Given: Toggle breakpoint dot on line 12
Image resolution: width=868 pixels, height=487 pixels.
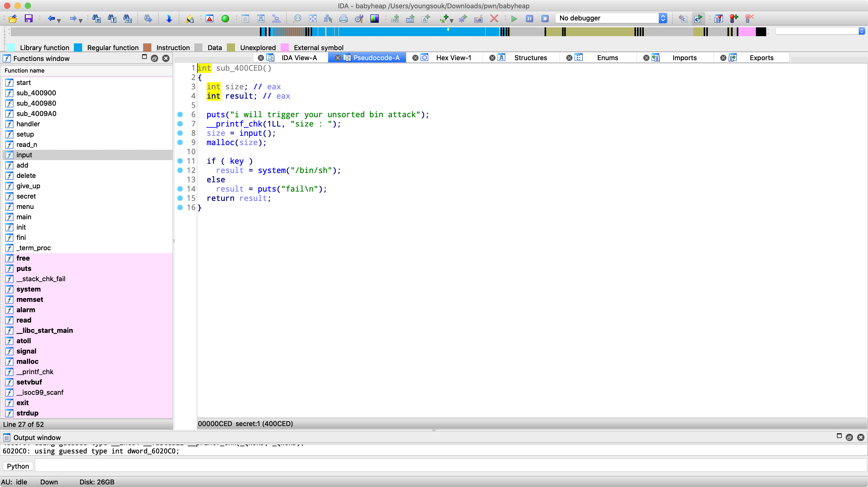Looking at the screenshot, I should [180, 170].
